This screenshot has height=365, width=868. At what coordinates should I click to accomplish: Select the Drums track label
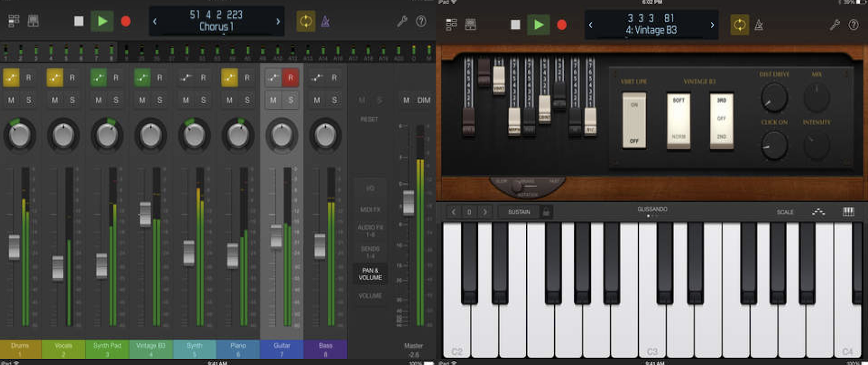[20, 349]
